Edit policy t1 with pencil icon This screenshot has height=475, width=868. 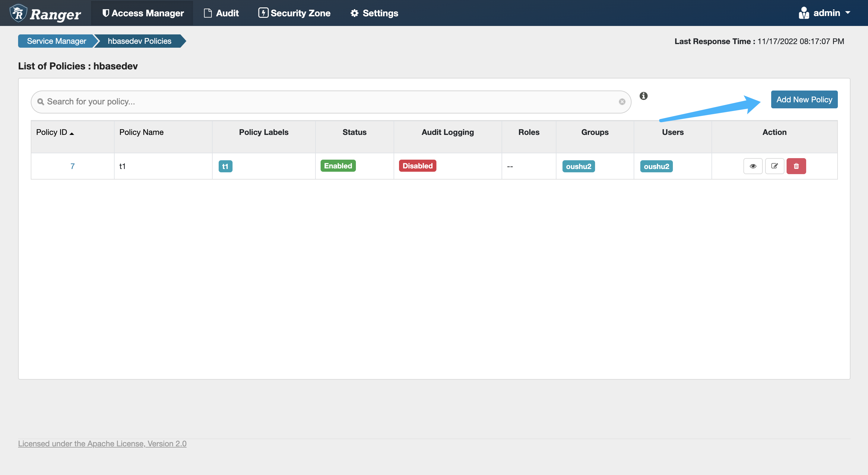775,166
